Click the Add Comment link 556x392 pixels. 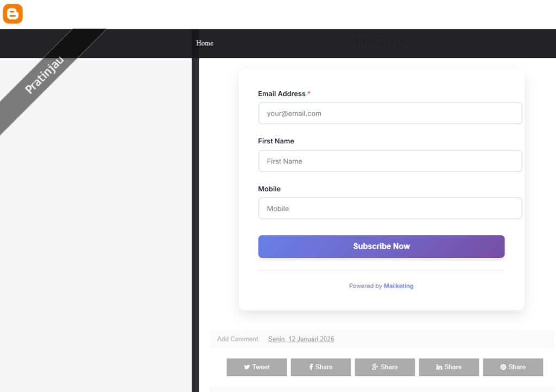237,339
